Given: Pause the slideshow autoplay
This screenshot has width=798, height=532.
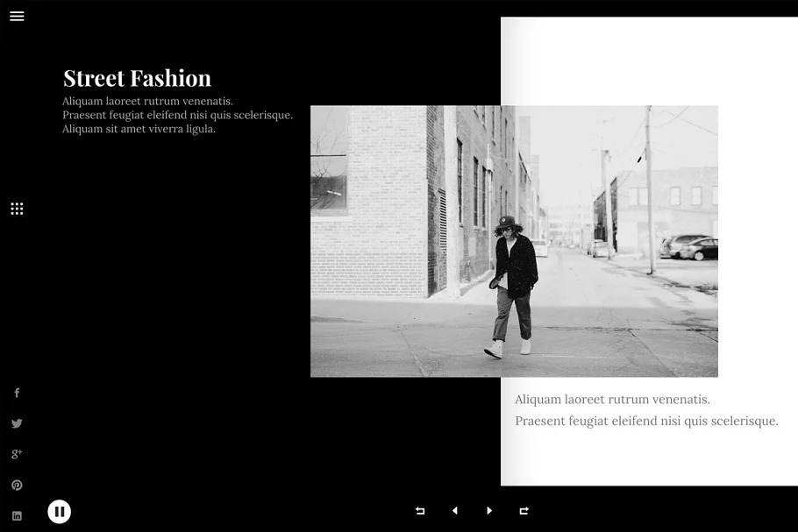Looking at the screenshot, I should [x=59, y=511].
